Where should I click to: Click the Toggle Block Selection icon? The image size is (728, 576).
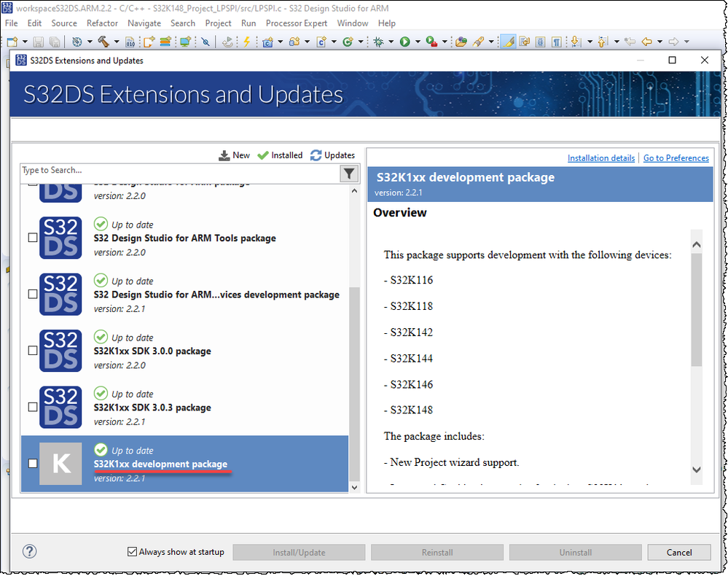coord(541,42)
